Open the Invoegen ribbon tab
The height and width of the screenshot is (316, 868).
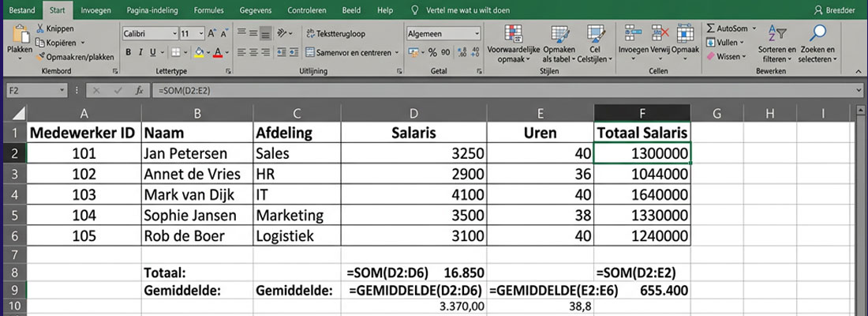tap(95, 10)
